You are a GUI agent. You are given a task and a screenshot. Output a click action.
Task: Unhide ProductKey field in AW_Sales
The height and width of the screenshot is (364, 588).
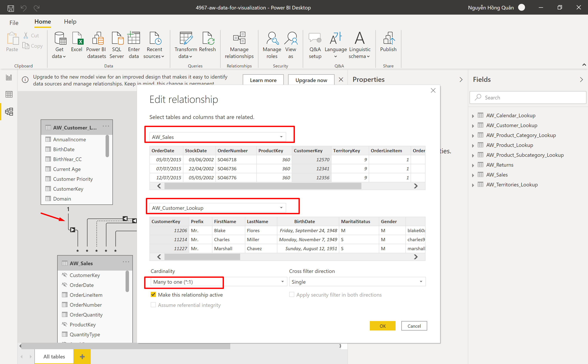point(64,324)
